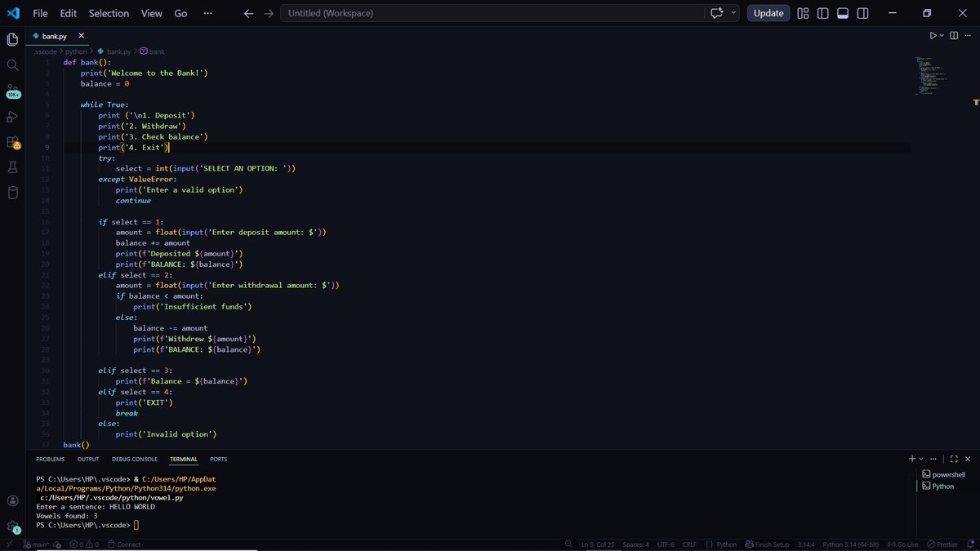Viewport: 980px width, 551px height.
Task: Switch to the PORTS panel tab
Action: coord(218,460)
